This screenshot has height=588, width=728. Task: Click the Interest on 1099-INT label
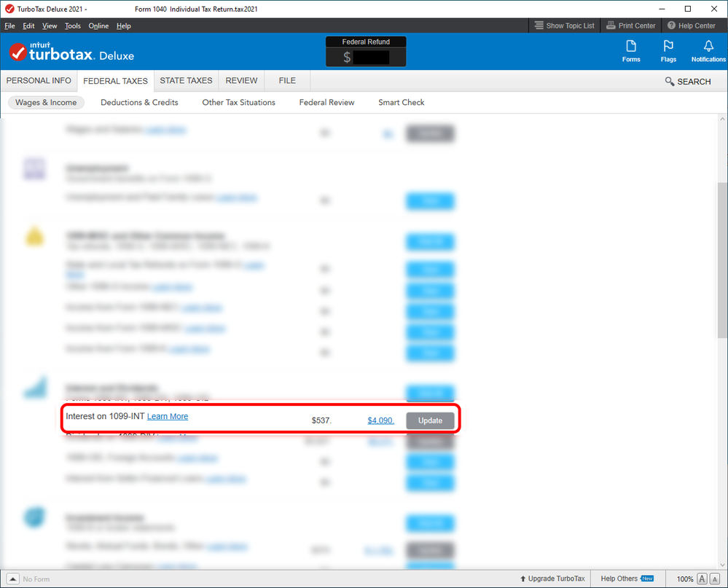coord(106,416)
